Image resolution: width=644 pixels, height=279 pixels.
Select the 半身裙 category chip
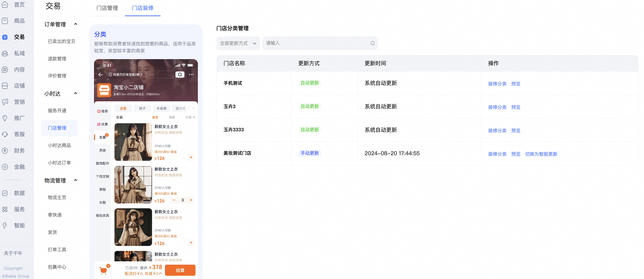click(x=161, y=108)
